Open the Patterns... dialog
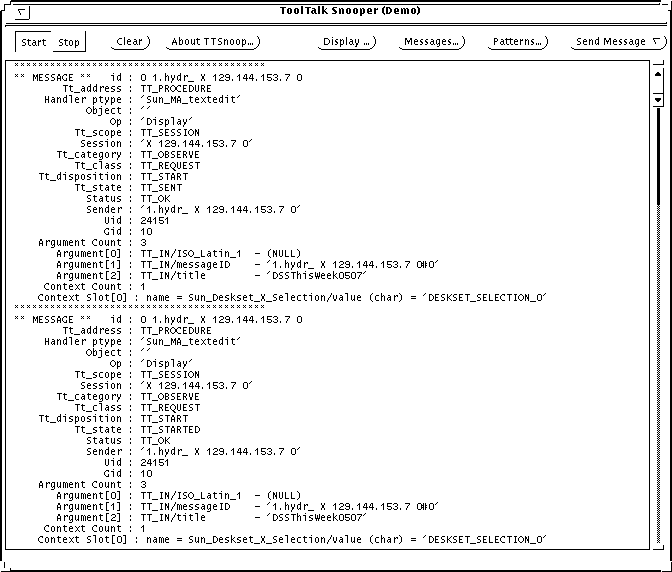The width and height of the screenshot is (672, 572). 518,42
